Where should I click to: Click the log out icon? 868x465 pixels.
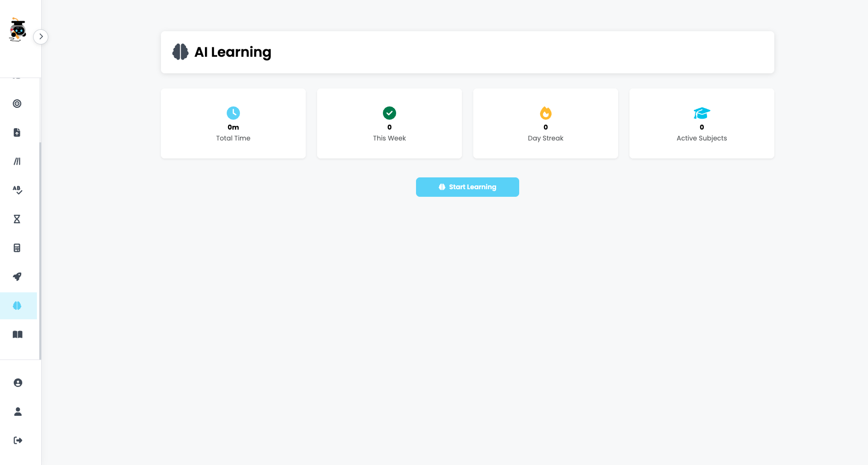pyautogui.click(x=18, y=440)
